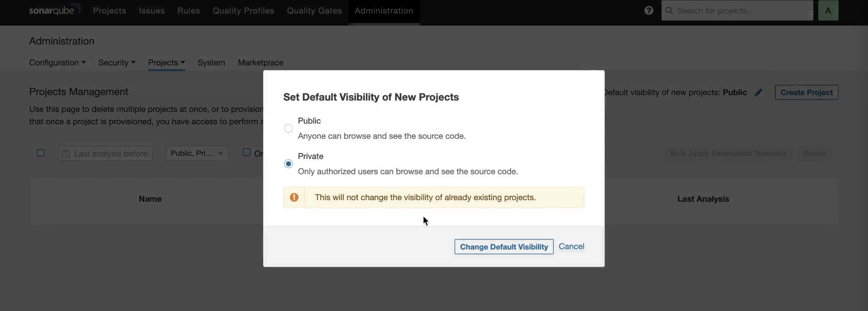Select the Public visibility radio button
Viewport: 868px width, 311px height.
[x=289, y=128]
